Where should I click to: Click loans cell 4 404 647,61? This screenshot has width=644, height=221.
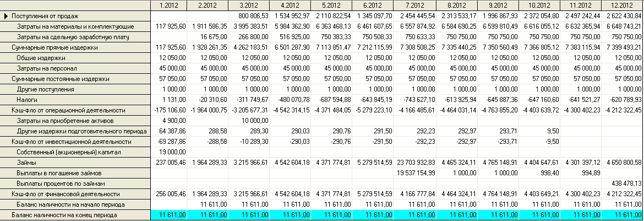[x=539, y=163]
